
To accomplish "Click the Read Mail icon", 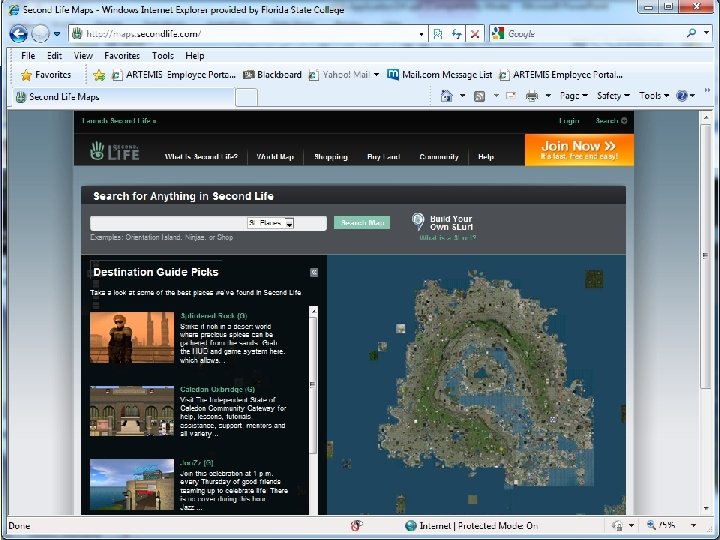I will (511, 96).
